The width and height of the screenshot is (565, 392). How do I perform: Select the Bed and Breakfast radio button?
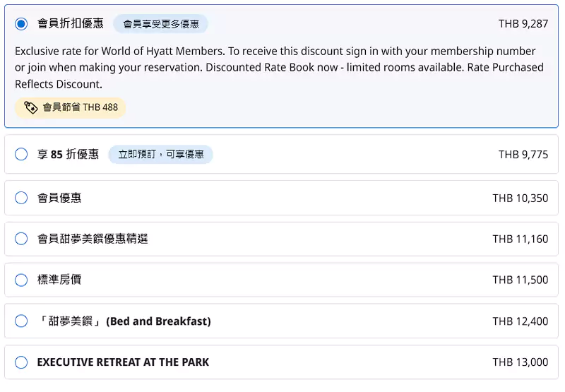21,321
